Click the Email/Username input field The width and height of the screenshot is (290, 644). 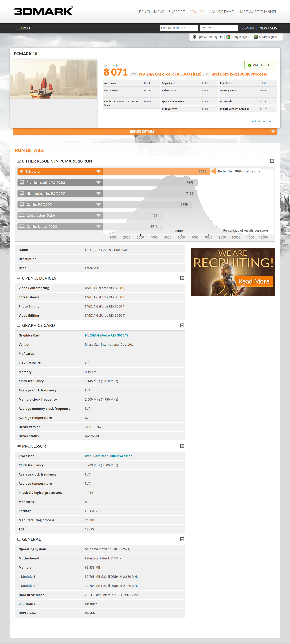pyautogui.click(x=179, y=28)
